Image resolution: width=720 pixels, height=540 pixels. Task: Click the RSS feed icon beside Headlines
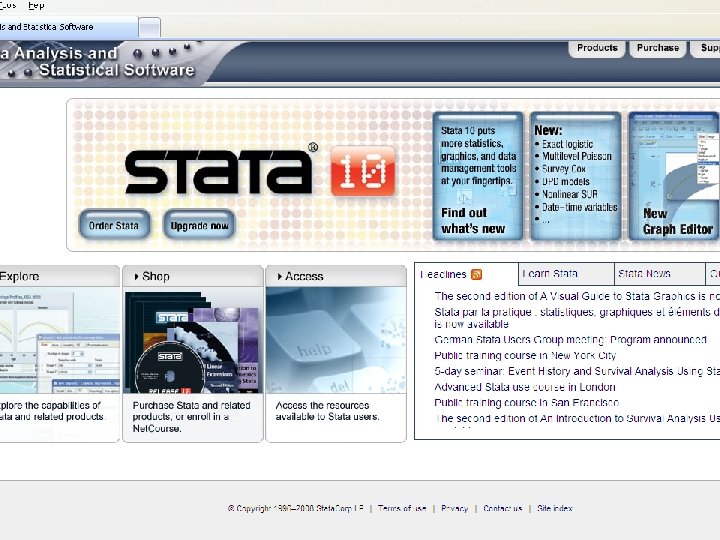pos(477,275)
